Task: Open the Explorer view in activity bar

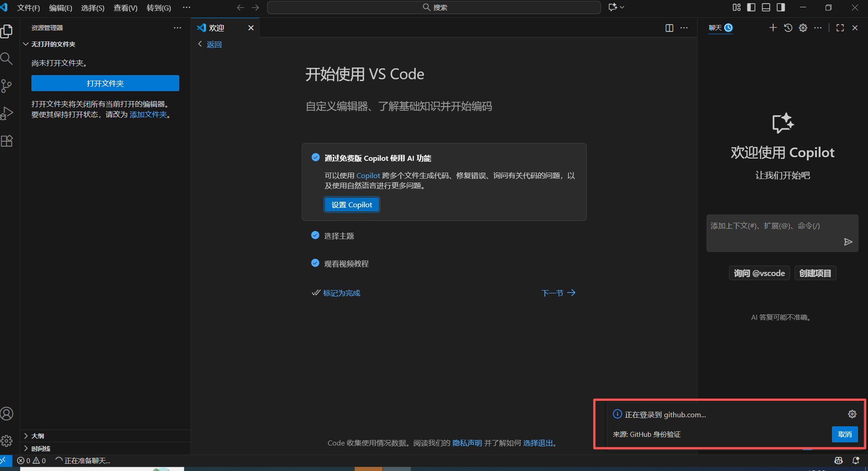Action: click(6, 31)
